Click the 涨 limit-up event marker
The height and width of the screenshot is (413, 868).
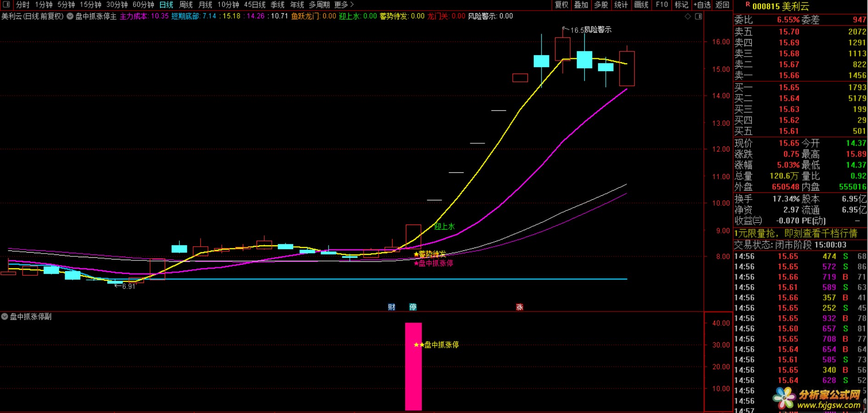tap(520, 307)
